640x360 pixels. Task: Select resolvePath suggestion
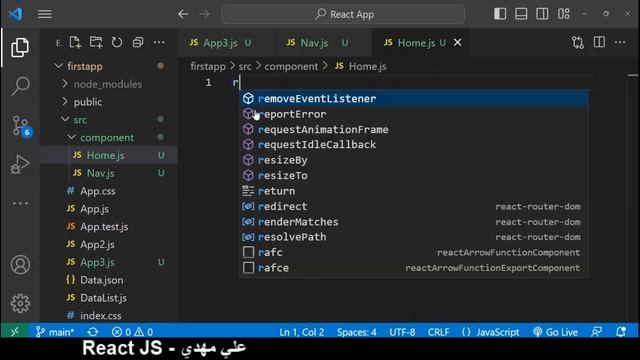[414, 237]
